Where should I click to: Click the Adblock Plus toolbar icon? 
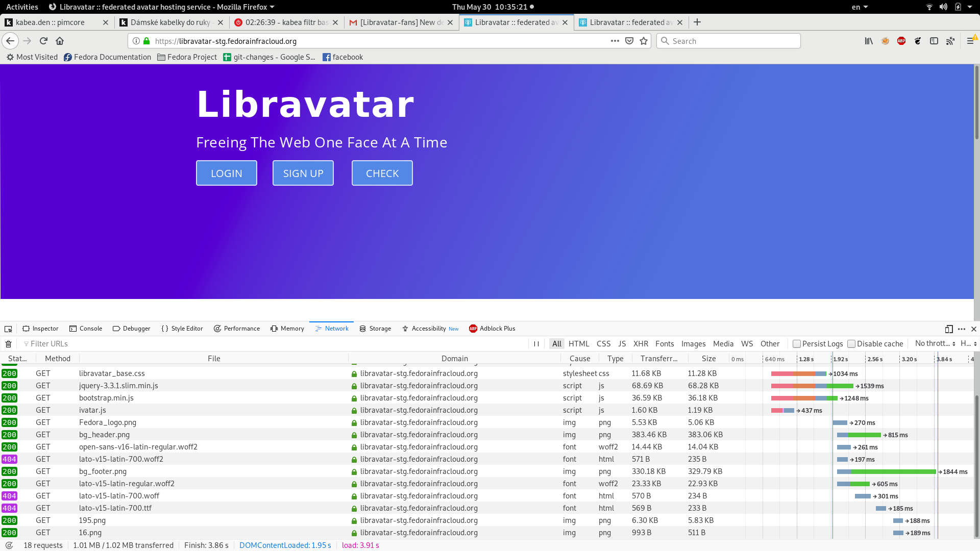point(901,41)
